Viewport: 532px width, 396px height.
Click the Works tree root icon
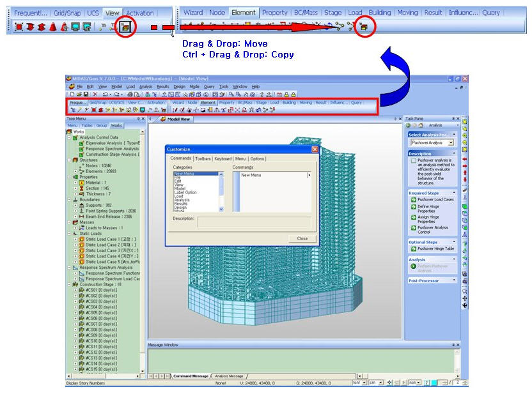click(x=70, y=132)
